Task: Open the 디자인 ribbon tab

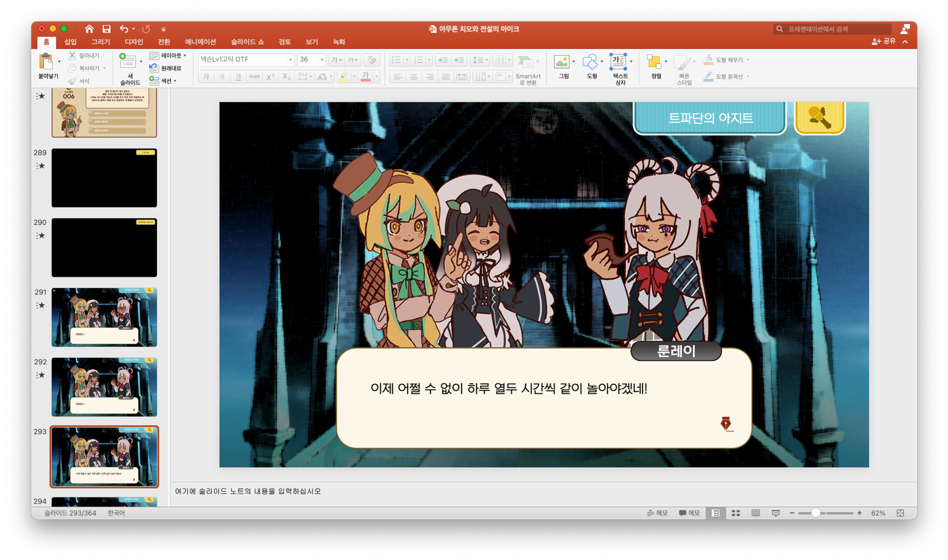Action: coord(134,42)
